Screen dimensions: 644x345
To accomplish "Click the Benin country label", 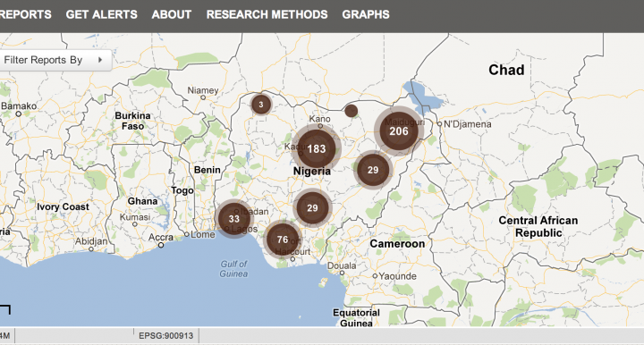I will [x=207, y=170].
